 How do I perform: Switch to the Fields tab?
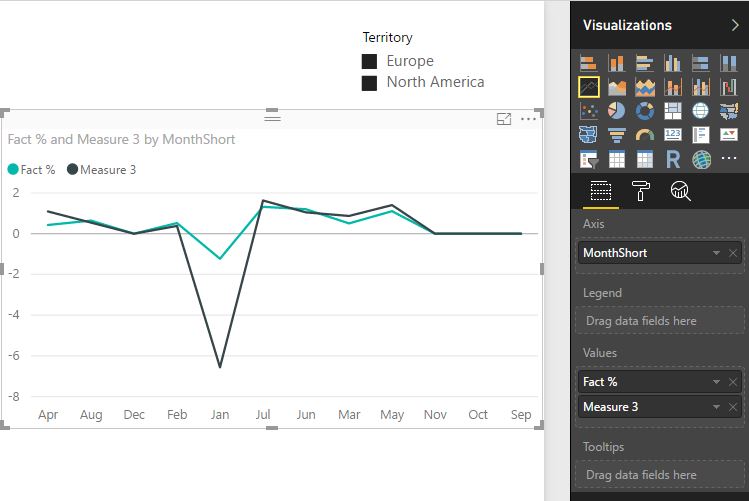click(x=600, y=191)
